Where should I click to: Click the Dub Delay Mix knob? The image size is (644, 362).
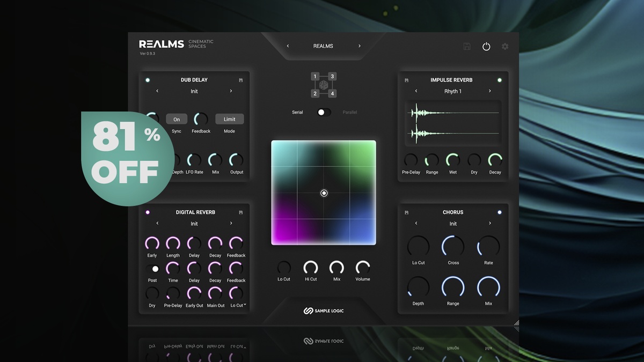point(215,160)
